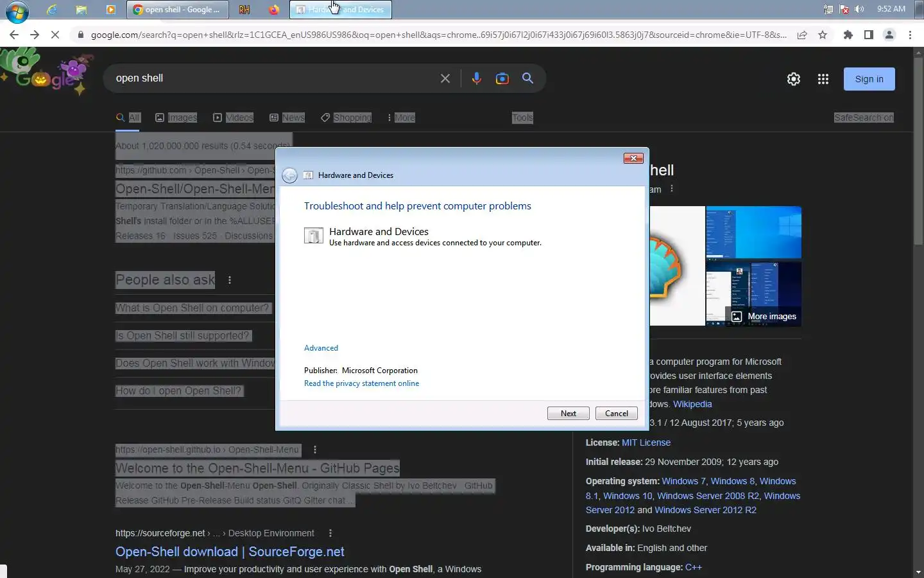Open the Google Halloween doodle logo
Image resolution: width=924 pixels, height=578 pixels.
point(46,72)
